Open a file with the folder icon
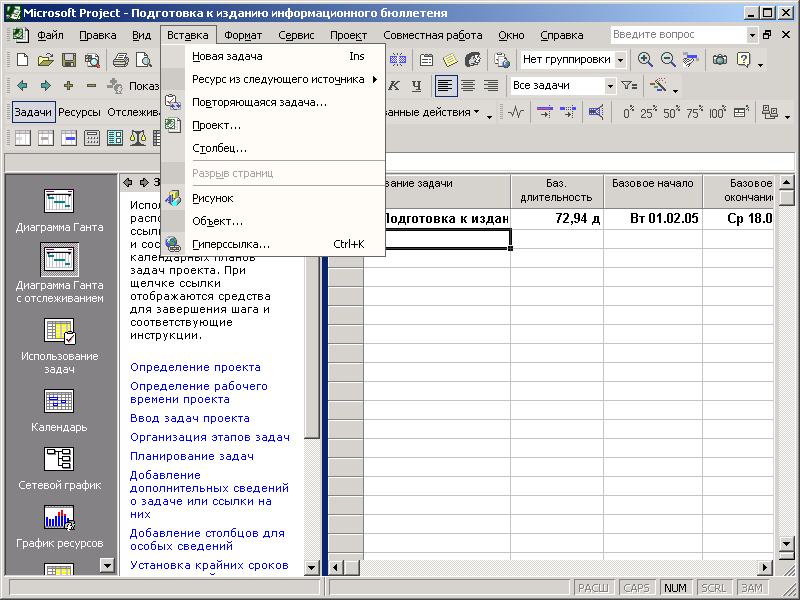This screenshot has height=600, width=800. pyautogui.click(x=45, y=60)
